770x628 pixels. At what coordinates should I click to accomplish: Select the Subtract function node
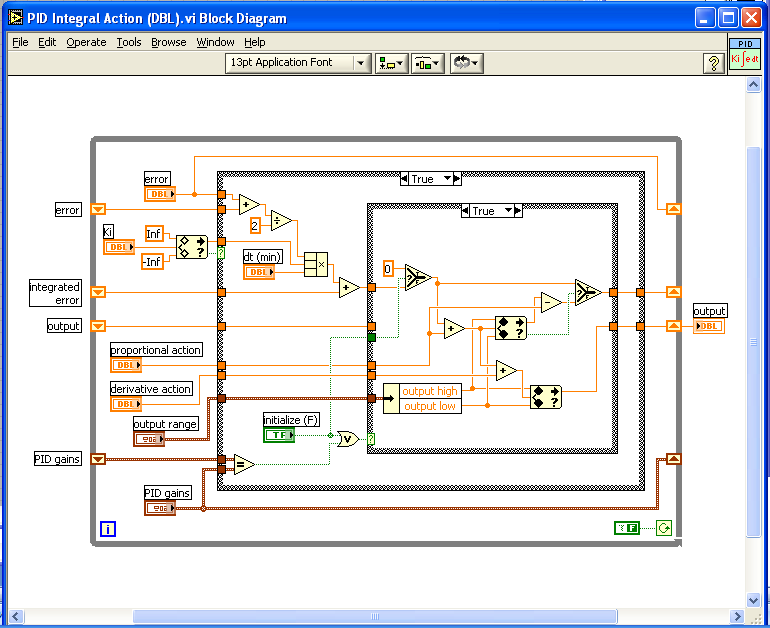coord(550,301)
